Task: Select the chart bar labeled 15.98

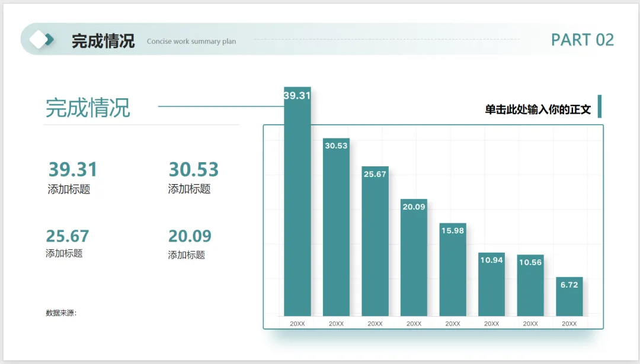Action: (453, 269)
